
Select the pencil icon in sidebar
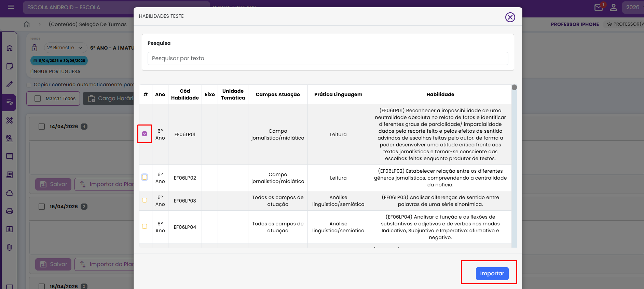pos(10,84)
